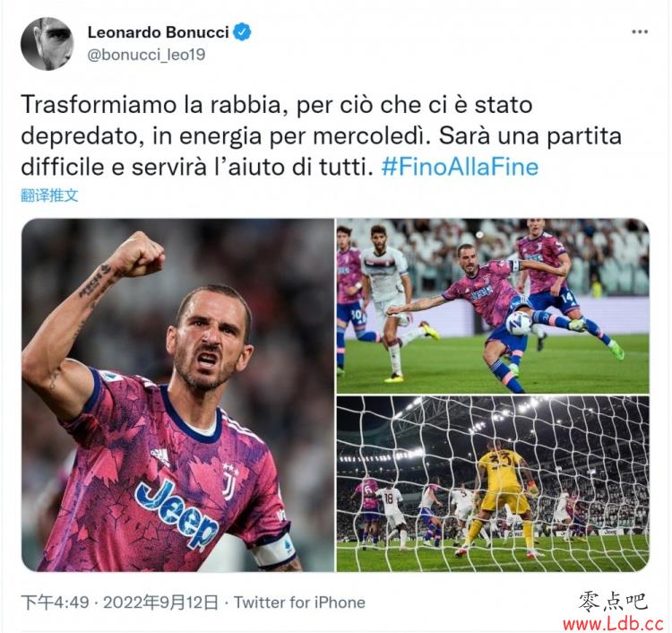Open the three-dot more options menu
The image size is (672, 633).
(x=640, y=31)
